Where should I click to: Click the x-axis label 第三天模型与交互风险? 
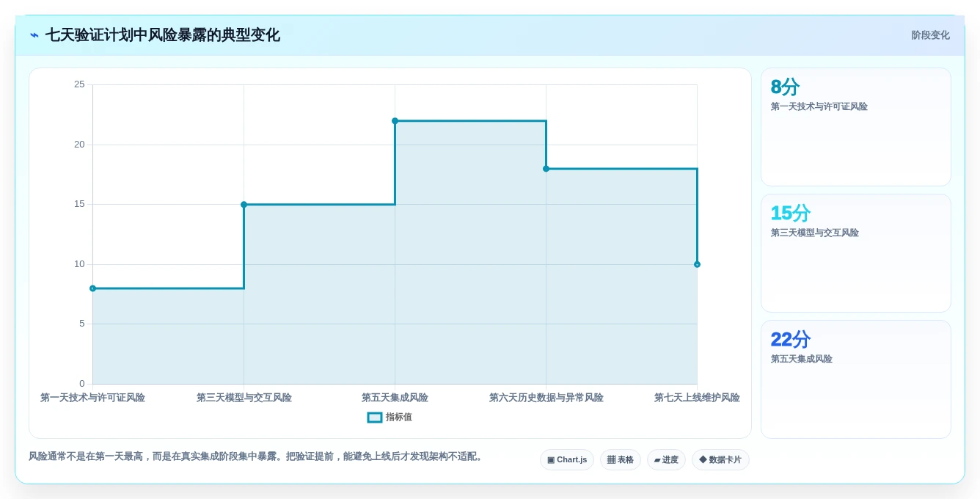[x=244, y=398]
